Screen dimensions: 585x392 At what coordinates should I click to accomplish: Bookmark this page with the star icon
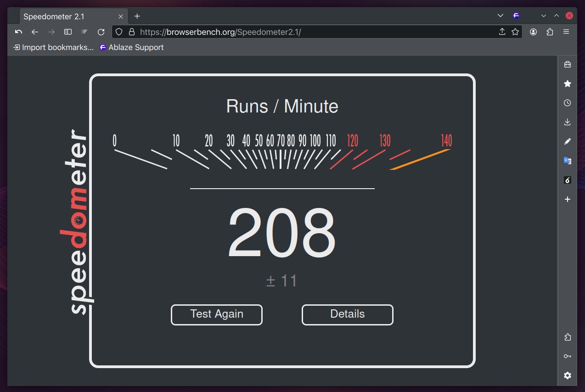[x=515, y=32]
